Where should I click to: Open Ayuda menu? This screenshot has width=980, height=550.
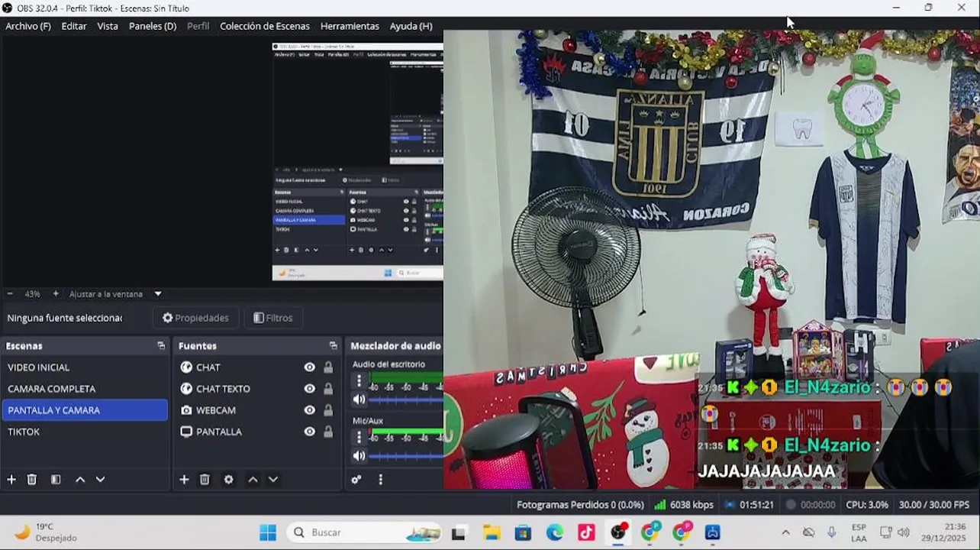(x=411, y=26)
